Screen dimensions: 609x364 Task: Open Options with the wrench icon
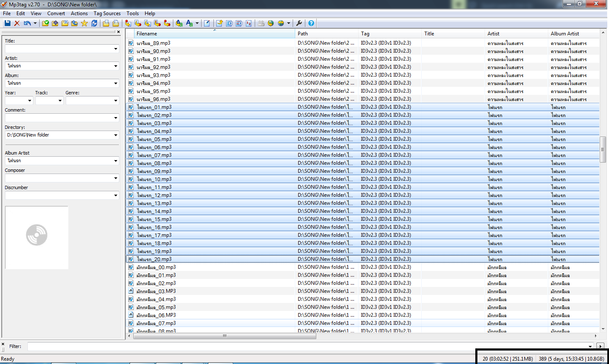[299, 23]
